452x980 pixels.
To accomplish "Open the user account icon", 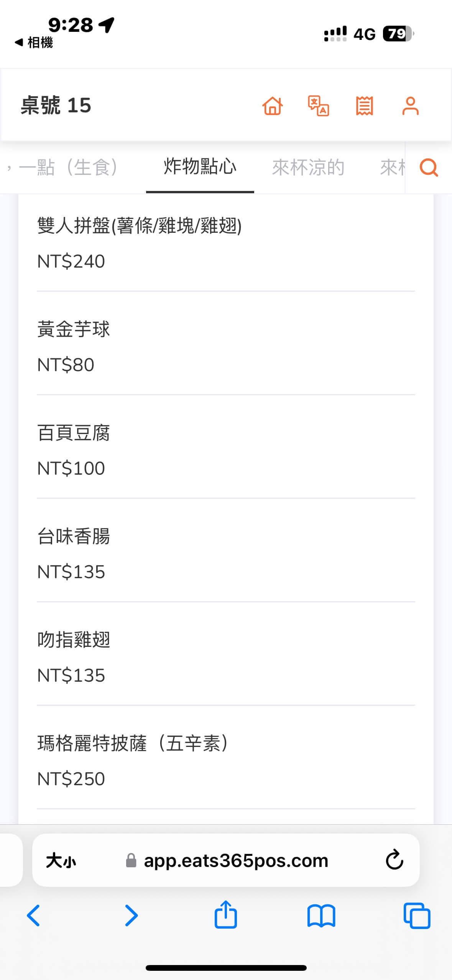I will coord(410,106).
